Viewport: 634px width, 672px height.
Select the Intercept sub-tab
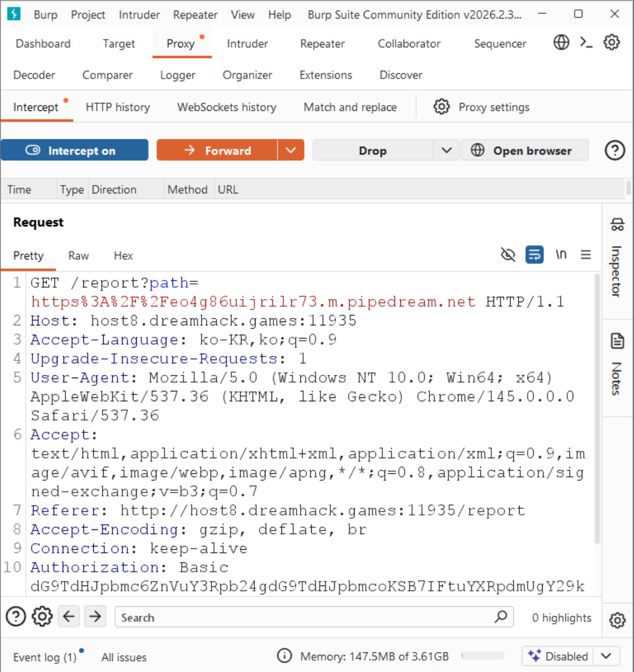pyautogui.click(x=36, y=107)
